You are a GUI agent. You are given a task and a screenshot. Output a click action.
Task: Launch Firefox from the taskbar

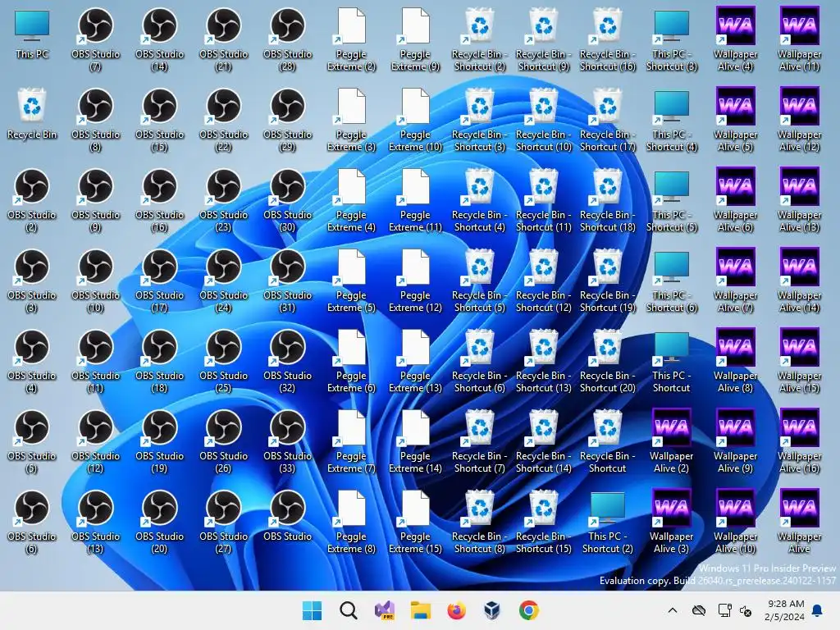pyautogui.click(x=456, y=610)
